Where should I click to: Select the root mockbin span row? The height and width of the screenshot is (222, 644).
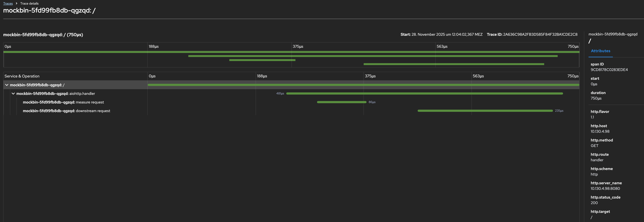point(37,85)
